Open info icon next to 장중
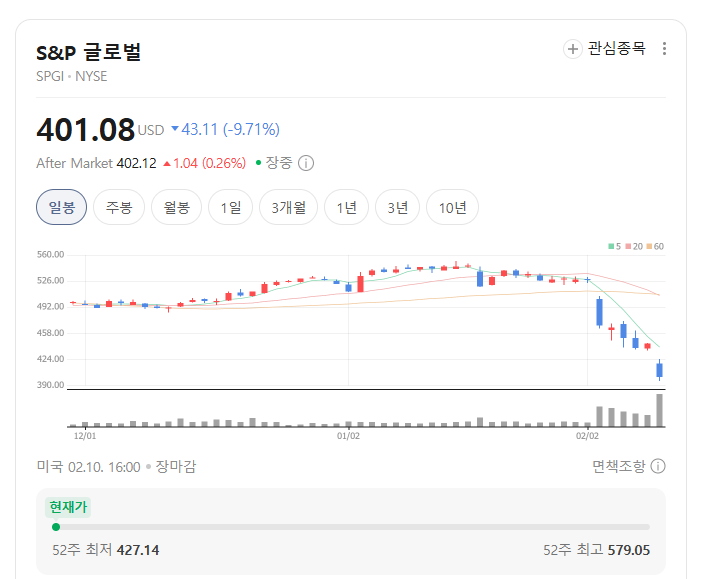 tap(306, 163)
